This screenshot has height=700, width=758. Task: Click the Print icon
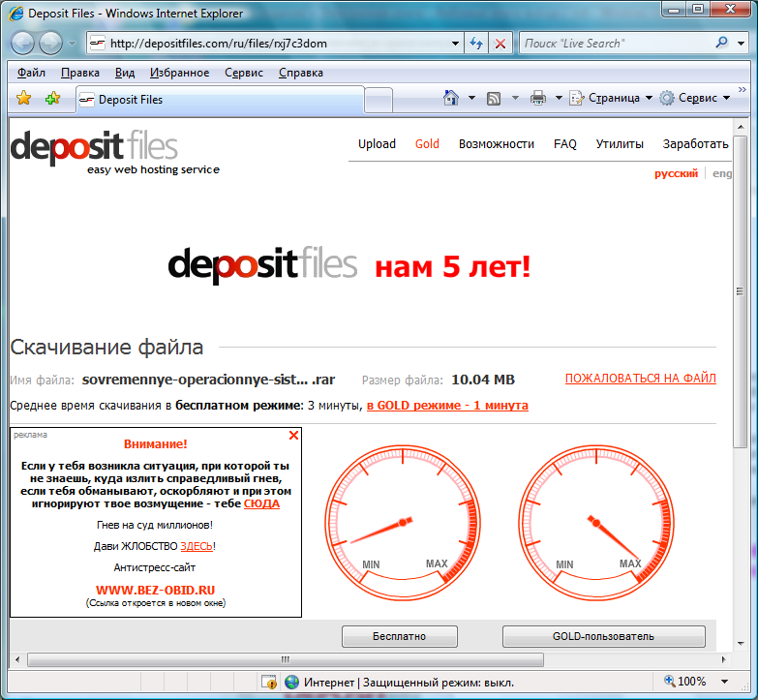coord(538,98)
